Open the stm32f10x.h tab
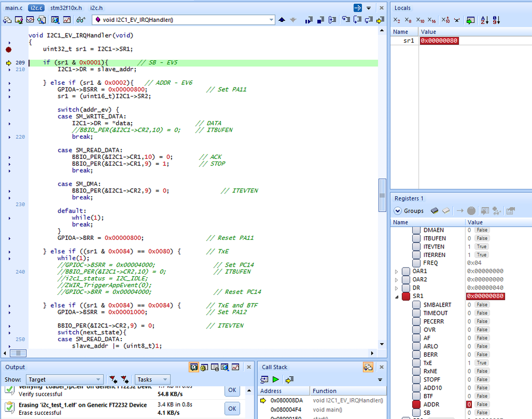The image size is (532, 419). pos(66,8)
